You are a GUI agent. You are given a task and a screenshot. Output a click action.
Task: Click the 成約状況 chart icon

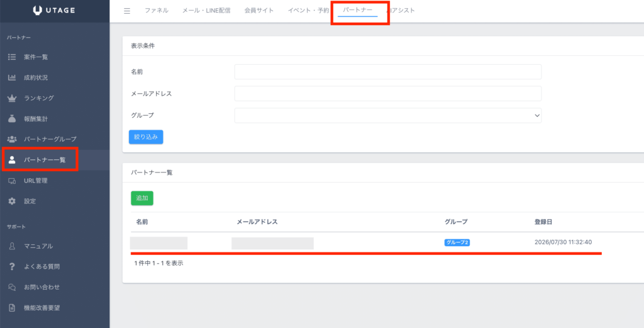coord(12,77)
